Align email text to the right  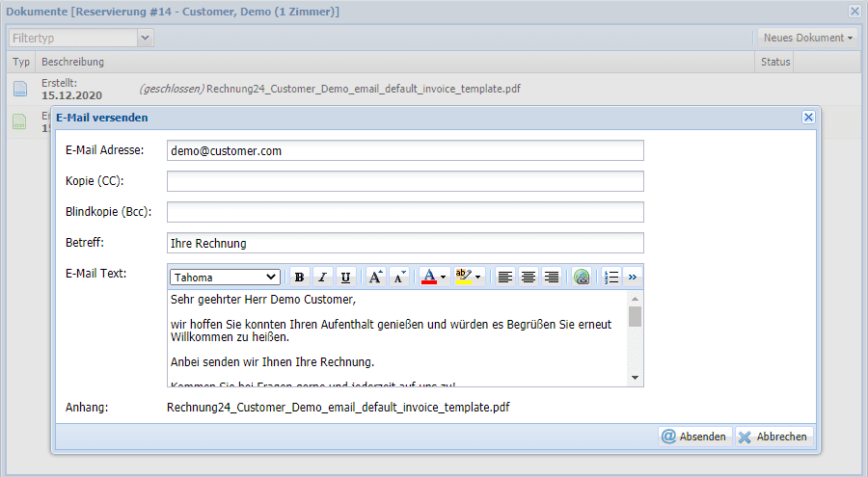tap(552, 277)
